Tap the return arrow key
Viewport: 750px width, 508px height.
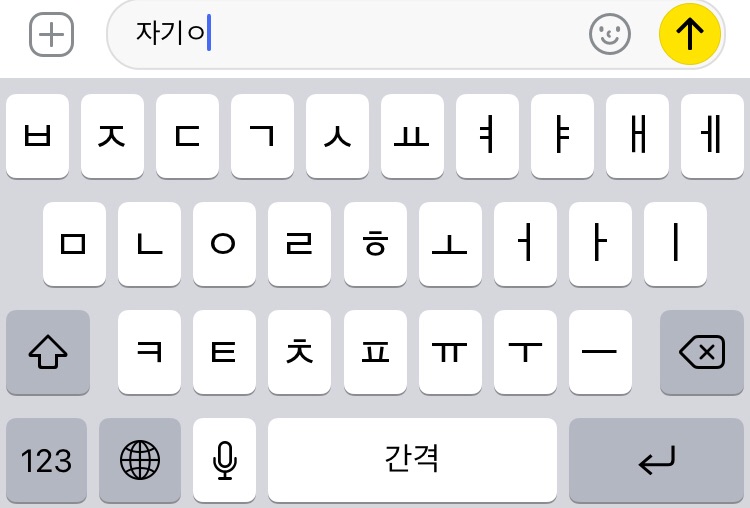(x=656, y=460)
